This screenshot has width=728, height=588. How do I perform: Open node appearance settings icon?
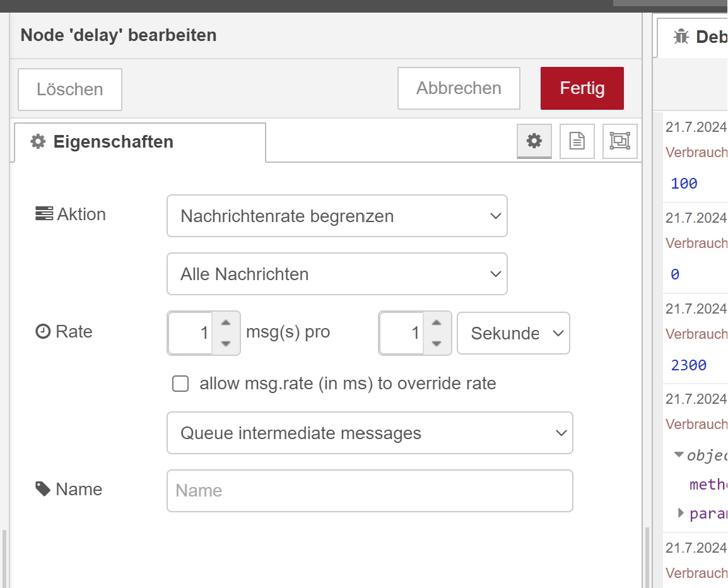619,141
